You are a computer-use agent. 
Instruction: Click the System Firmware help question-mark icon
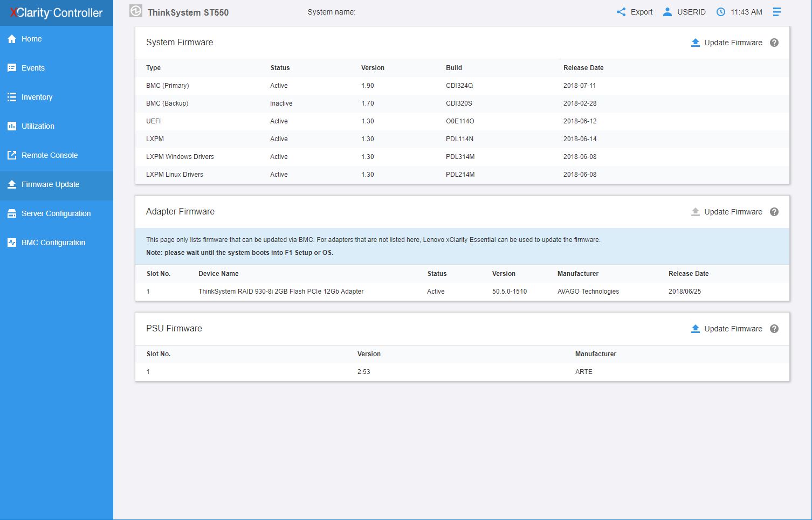[x=774, y=43]
